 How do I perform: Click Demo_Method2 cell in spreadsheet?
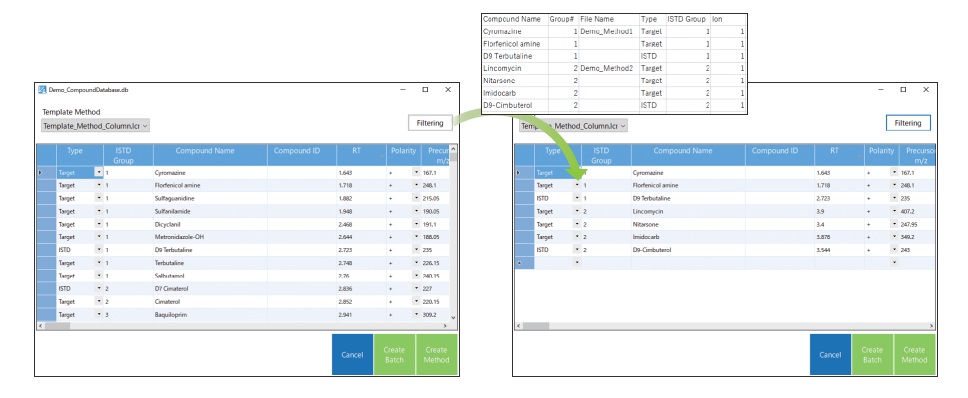(x=608, y=68)
